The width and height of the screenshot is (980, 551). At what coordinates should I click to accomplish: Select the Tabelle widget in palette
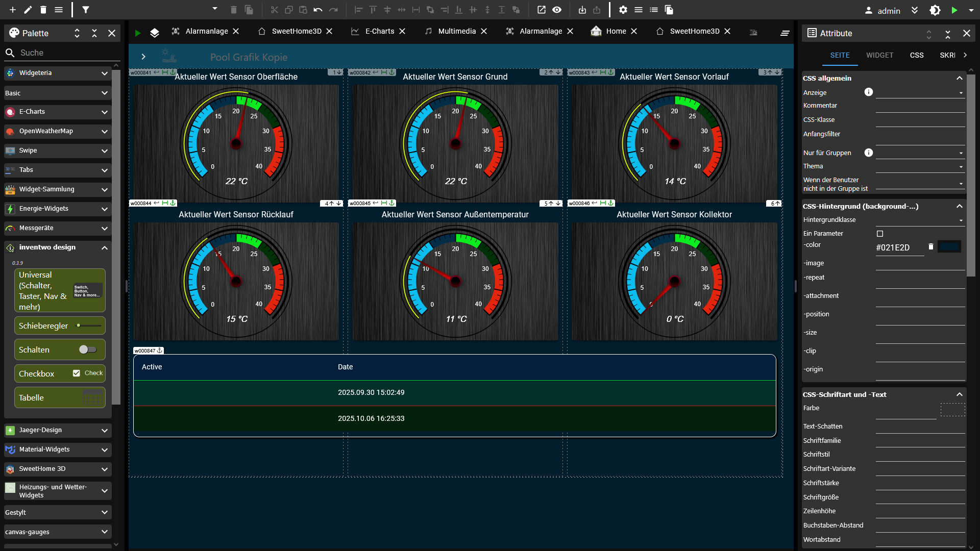coord(60,397)
